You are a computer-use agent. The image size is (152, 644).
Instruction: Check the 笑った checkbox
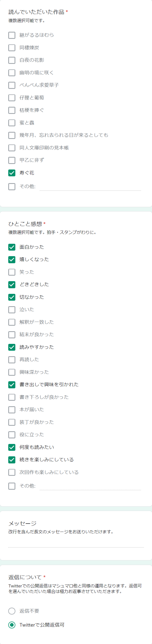tap(12, 272)
